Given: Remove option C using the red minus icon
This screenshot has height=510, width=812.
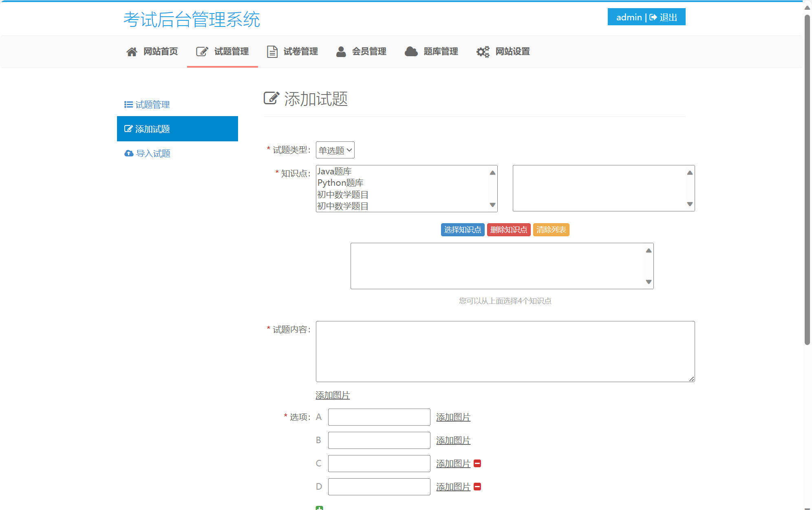Looking at the screenshot, I should click(x=477, y=463).
